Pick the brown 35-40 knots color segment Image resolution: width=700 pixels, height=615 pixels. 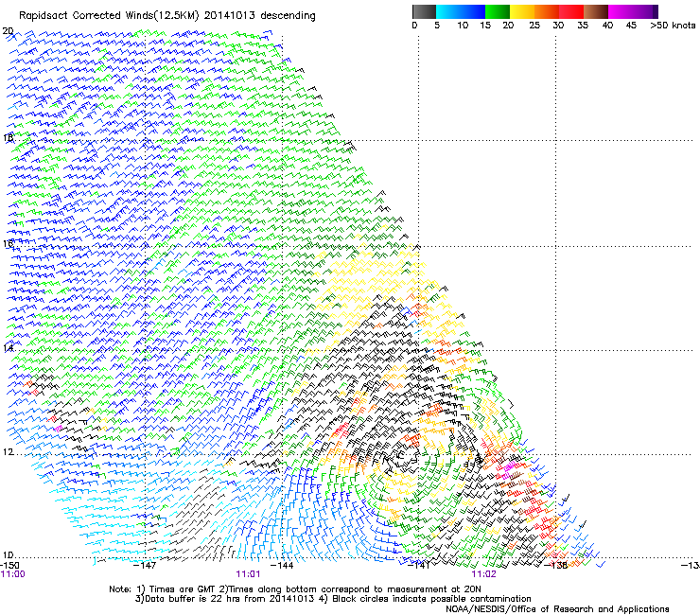pos(596,11)
